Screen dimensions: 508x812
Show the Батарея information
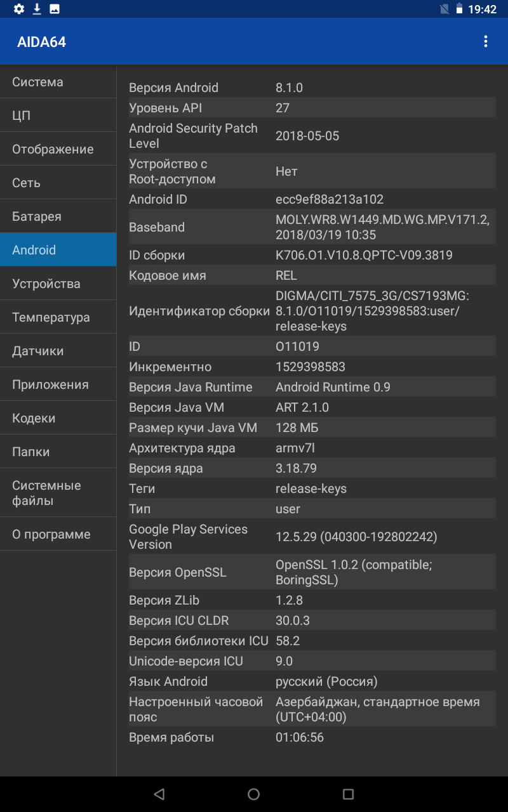pyautogui.click(x=58, y=216)
